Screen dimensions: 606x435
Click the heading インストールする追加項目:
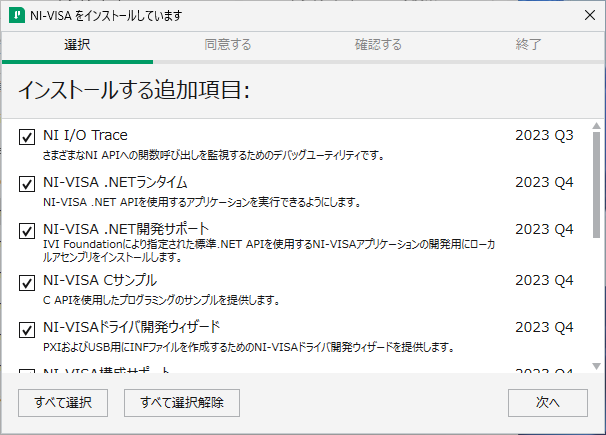pos(134,90)
